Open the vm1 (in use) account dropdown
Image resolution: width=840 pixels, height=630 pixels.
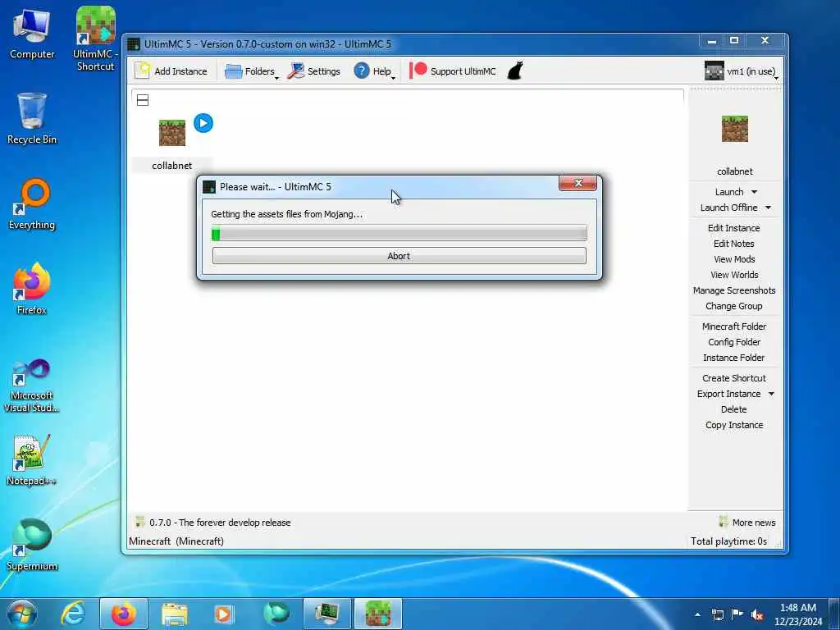click(741, 71)
